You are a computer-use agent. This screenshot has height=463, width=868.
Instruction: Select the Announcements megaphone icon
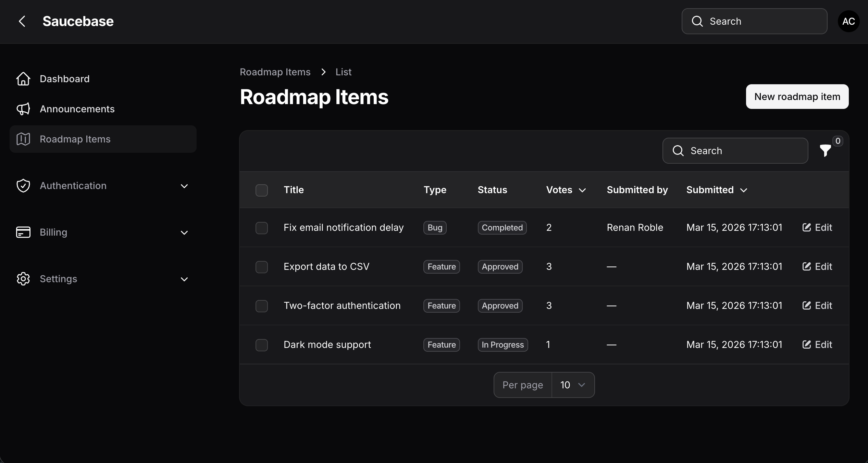[23, 109]
